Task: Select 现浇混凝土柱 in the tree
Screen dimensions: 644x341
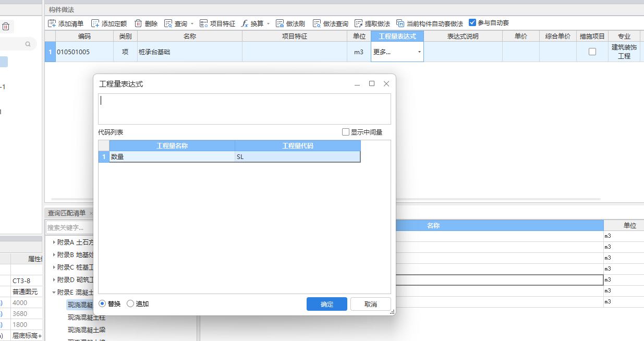Action: [x=87, y=317]
